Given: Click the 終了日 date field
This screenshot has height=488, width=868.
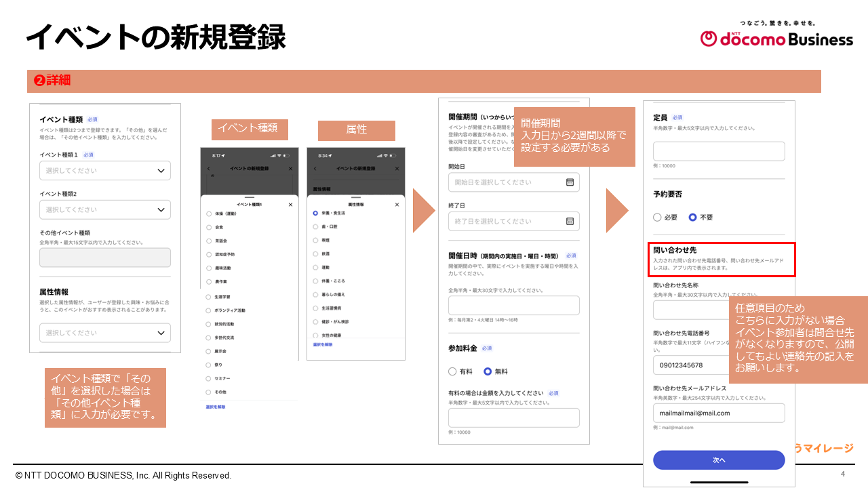Looking at the screenshot, I should tap(514, 221).
